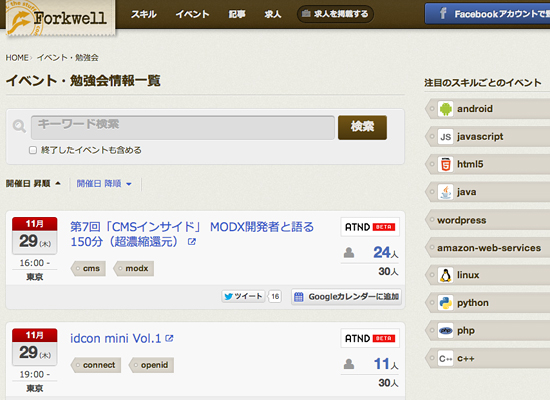Select the java coffee cup icon

coord(445,192)
